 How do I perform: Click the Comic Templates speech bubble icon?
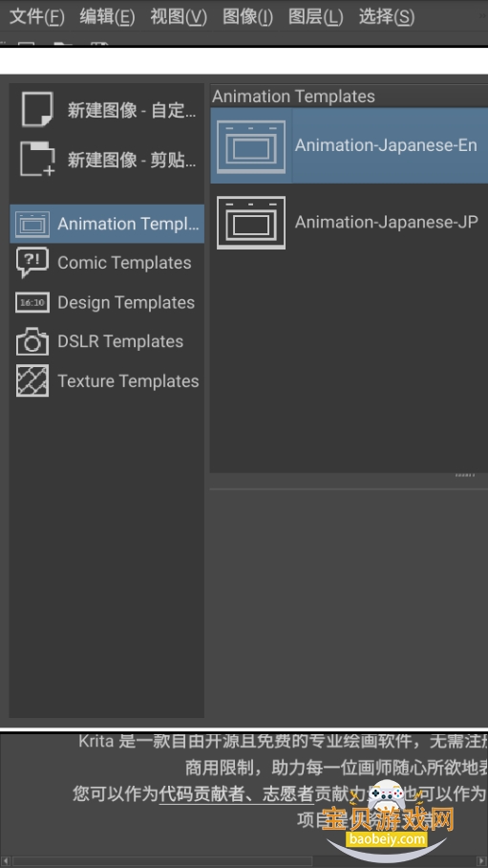(x=32, y=262)
